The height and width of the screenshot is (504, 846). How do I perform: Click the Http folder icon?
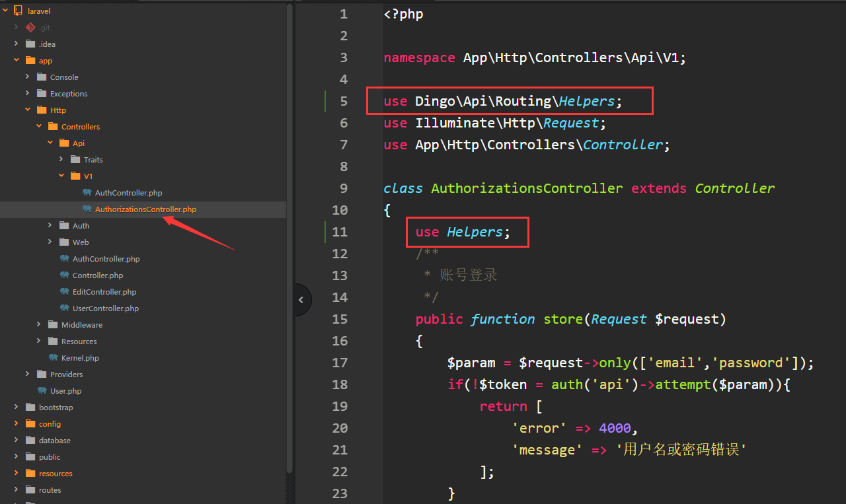click(42, 110)
